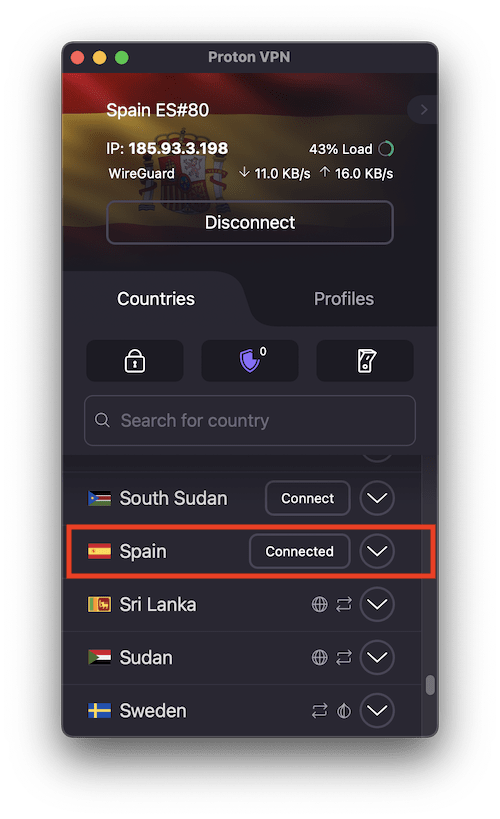Expand the Sri Lanka server list

point(377,604)
